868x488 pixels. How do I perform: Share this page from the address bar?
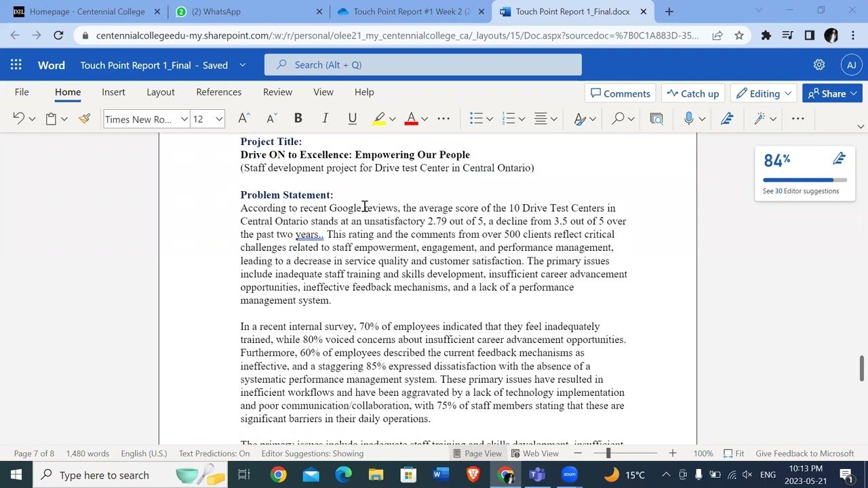coord(717,35)
